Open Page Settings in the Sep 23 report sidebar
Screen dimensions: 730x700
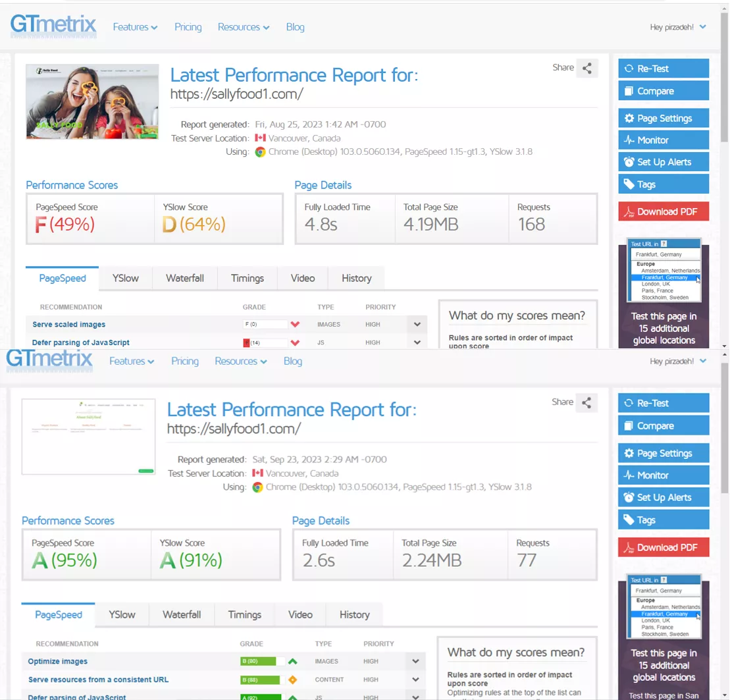664,453
